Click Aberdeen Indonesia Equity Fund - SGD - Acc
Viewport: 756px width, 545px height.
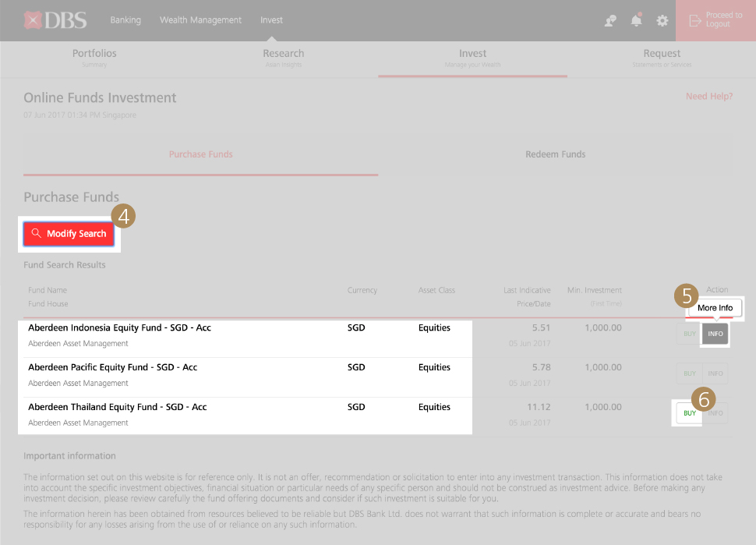click(119, 327)
